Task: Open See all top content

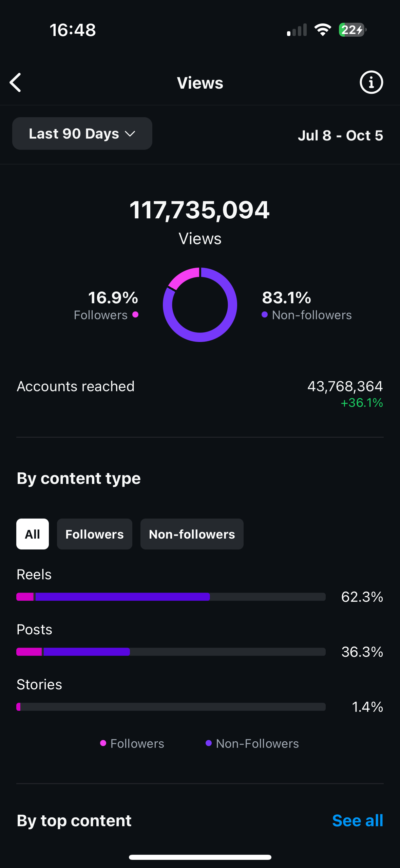Action: click(358, 820)
